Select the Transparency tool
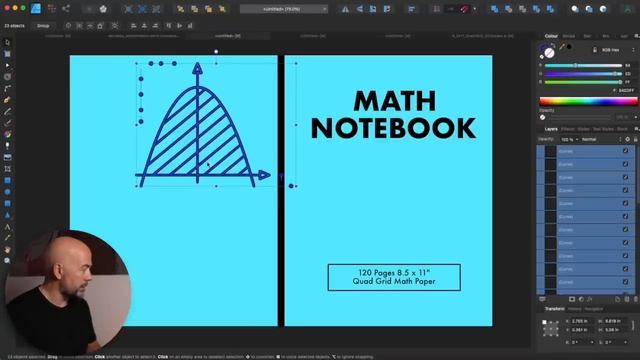Image resolution: width=640 pixels, height=360 pixels. click(x=7, y=146)
